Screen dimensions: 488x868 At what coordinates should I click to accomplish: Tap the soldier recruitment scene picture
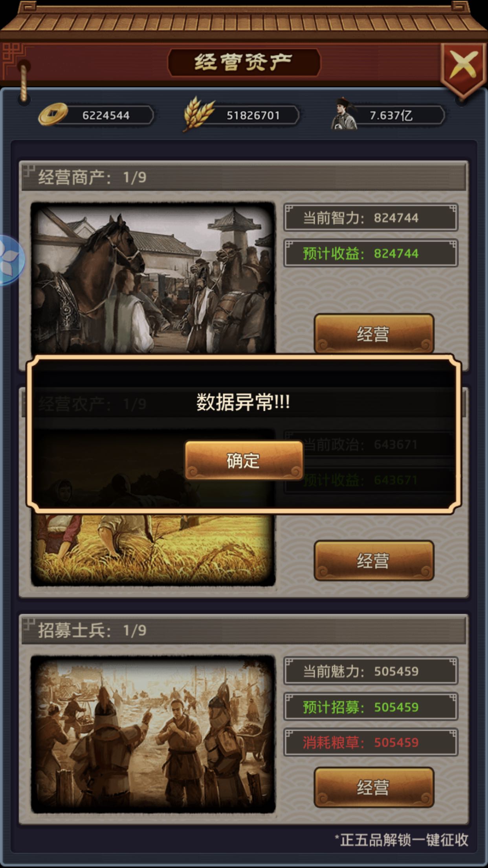pyautogui.click(x=153, y=734)
